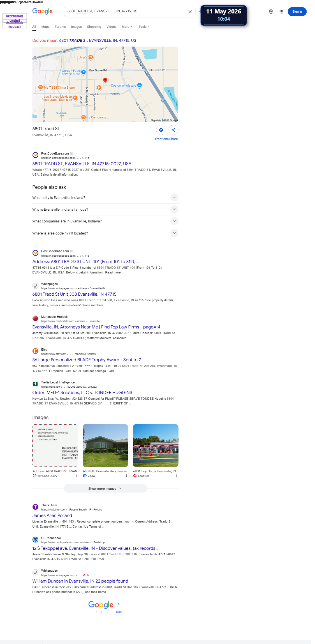Open the envelope address image thumbnail
Viewport: 315px width, 644px height.
55,445
